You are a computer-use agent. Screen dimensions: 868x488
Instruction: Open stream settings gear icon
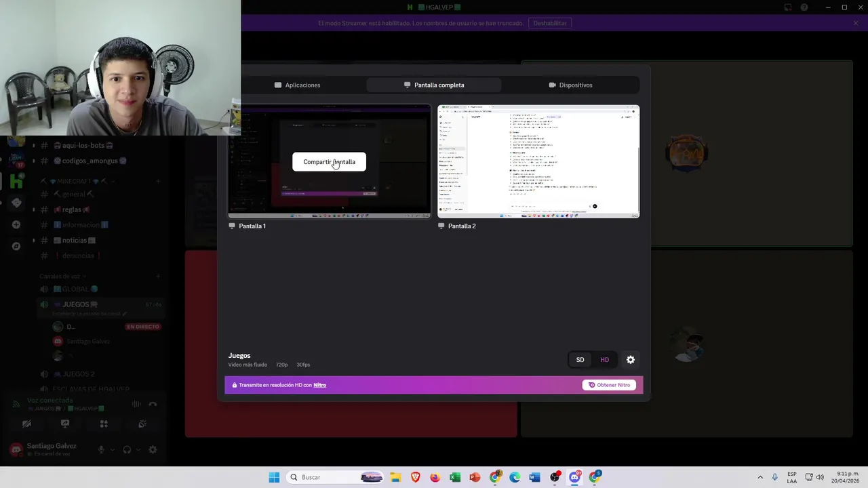tap(631, 360)
